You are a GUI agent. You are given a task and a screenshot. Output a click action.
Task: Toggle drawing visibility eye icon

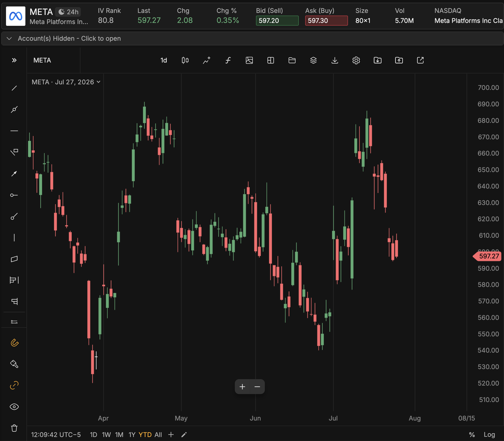click(14, 407)
